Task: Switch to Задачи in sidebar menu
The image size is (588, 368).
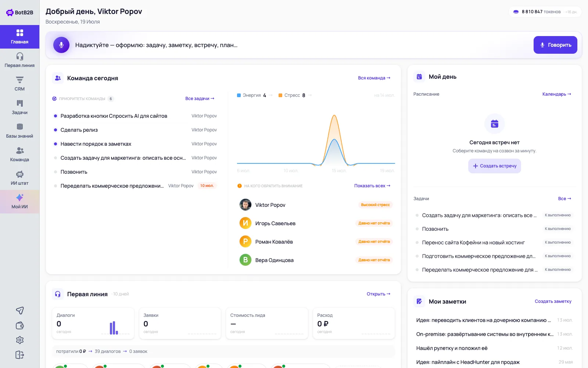Action: click(x=19, y=107)
